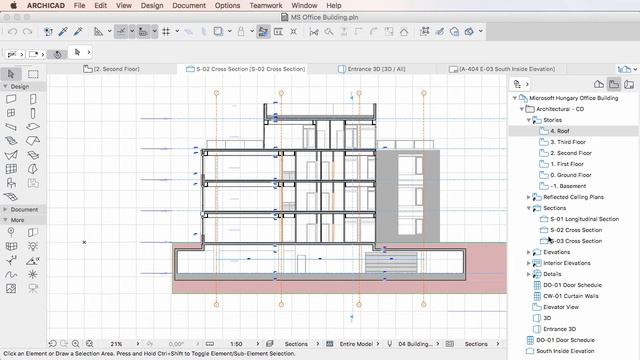The image size is (640, 360).
Task: Click the 21% zoom value field
Action: tap(116, 344)
